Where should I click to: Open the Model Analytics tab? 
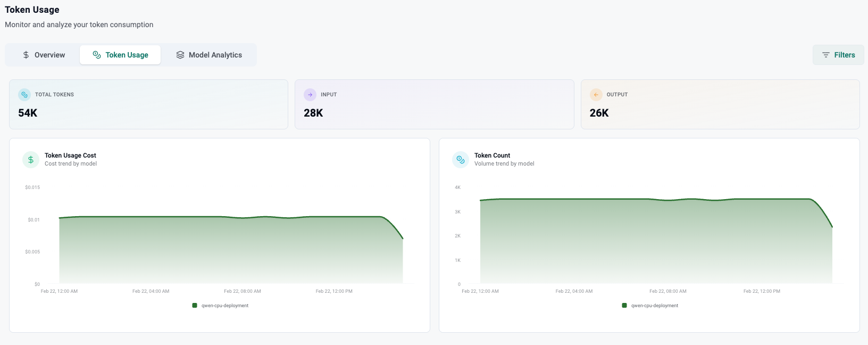pos(210,55)
